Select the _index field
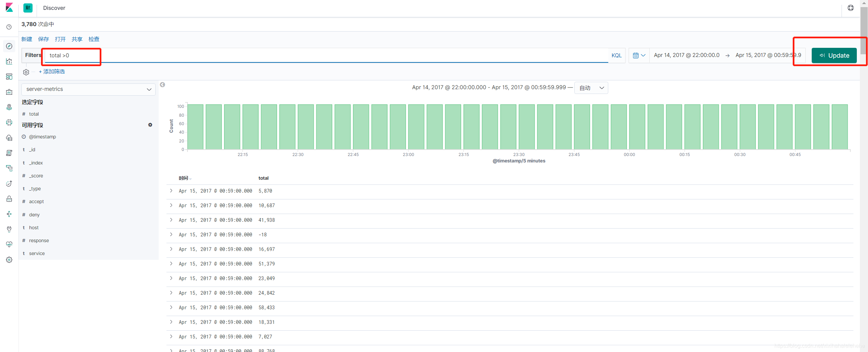Viewport: 868px width, 352px height. [36, 163]
